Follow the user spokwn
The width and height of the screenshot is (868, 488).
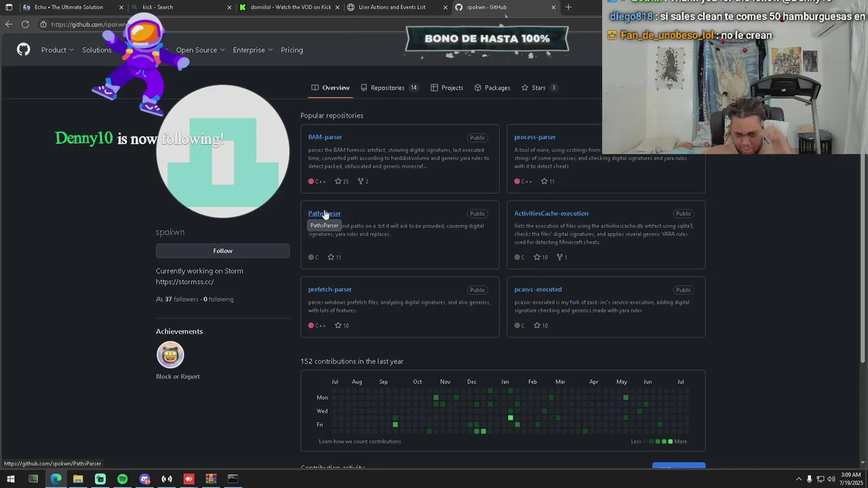tap(222, 251)
